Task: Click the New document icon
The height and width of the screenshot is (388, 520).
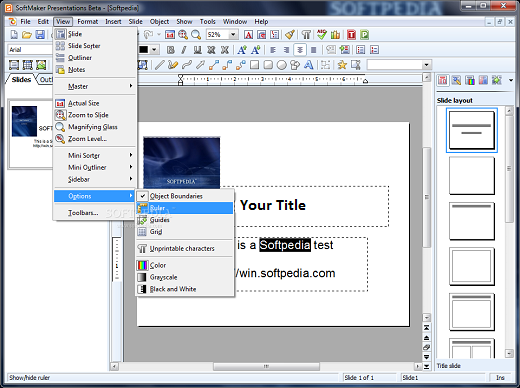Action: pyautogui.click(x=14, y=34)
